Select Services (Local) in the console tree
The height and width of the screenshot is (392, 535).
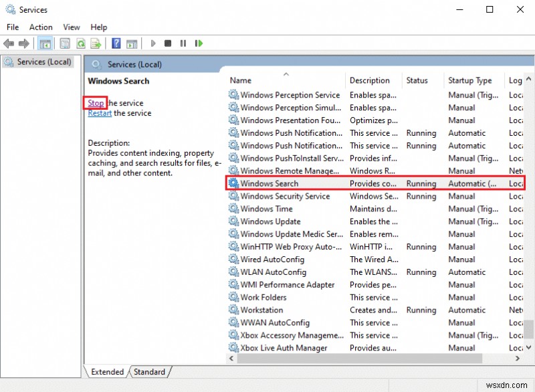[38, 62]
